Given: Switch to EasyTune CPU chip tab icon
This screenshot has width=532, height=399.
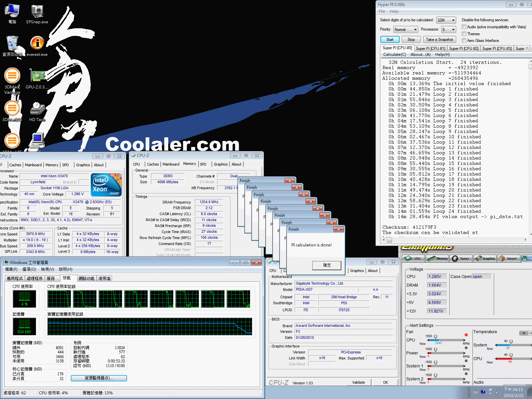Looking at the screenshot, I should 413,258.
